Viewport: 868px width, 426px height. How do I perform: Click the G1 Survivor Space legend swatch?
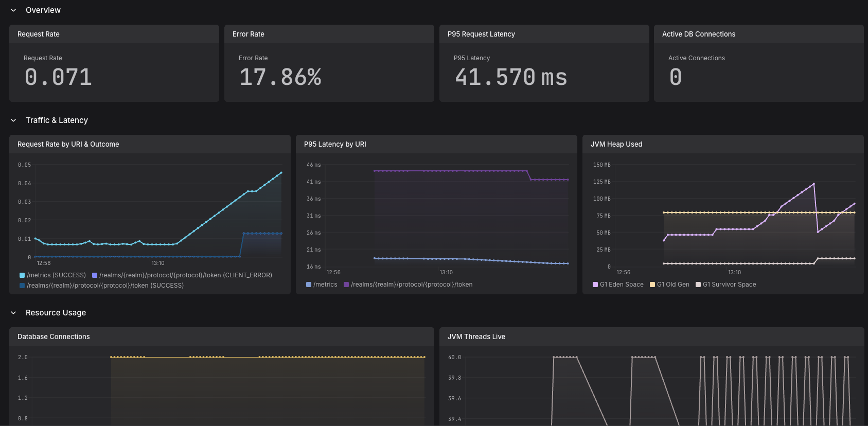coord(698,285)
